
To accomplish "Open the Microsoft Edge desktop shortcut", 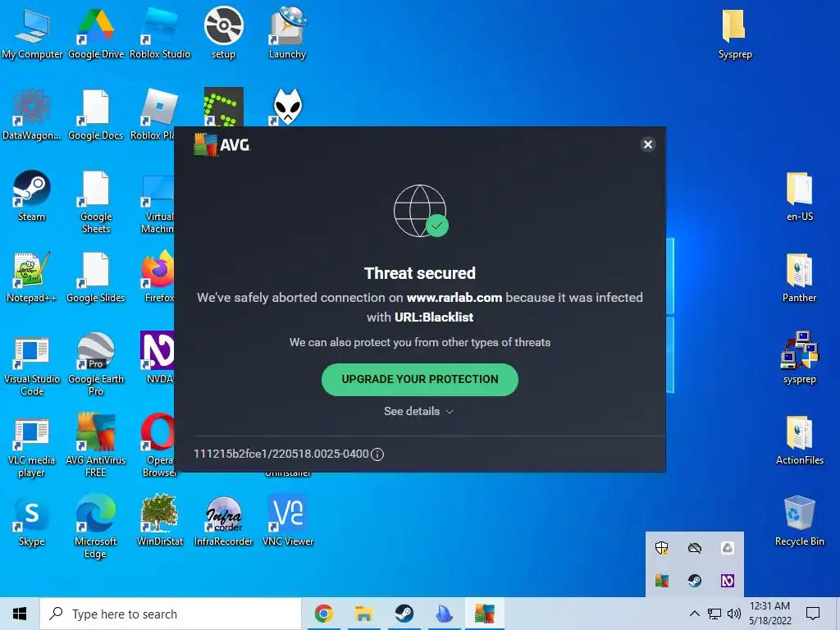I will tap(96, 526).
